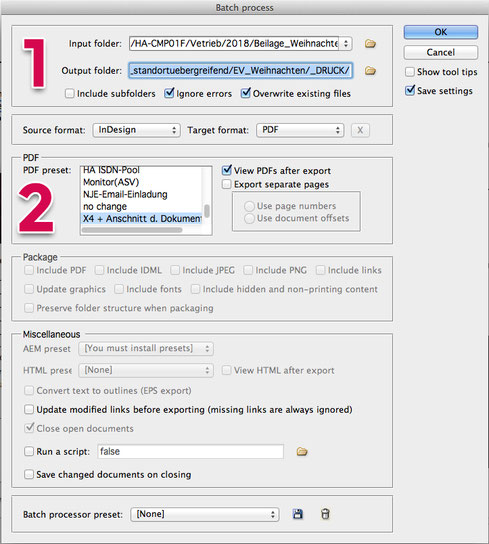Select NJE-Email-Einladung PDF preset
Image resolution: width=489 pixels, height=544 pixels.
[x=142, y=194]
